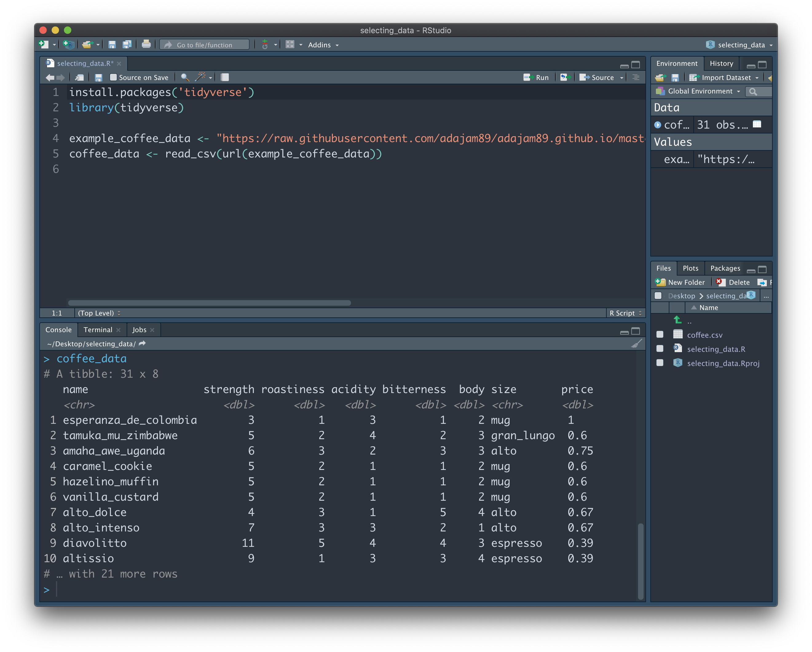Open the version control Git icon

tap(265, 45)
